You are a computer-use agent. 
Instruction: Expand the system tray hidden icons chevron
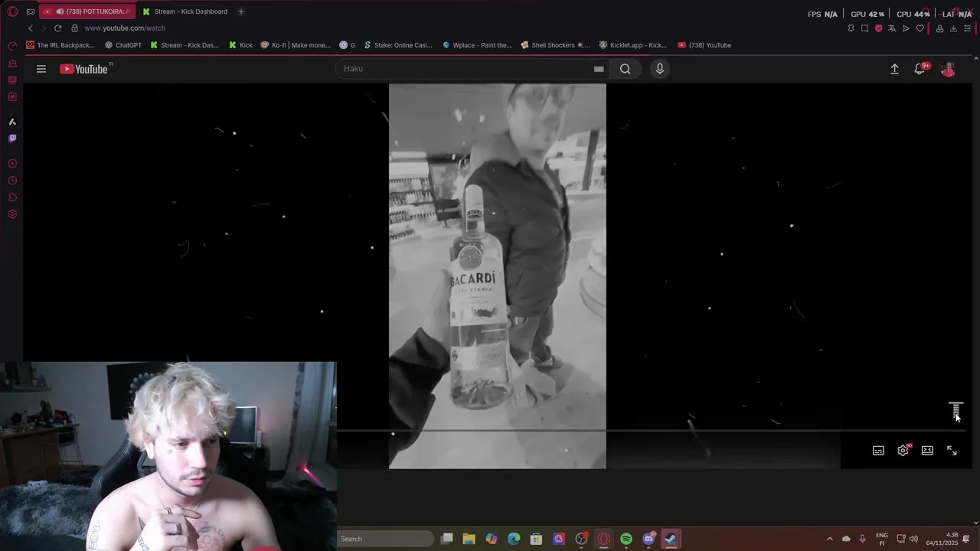829,539
